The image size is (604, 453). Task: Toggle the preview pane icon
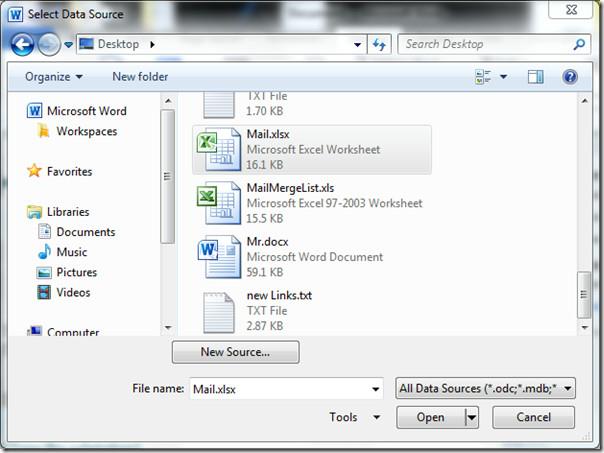coord(535,77)
